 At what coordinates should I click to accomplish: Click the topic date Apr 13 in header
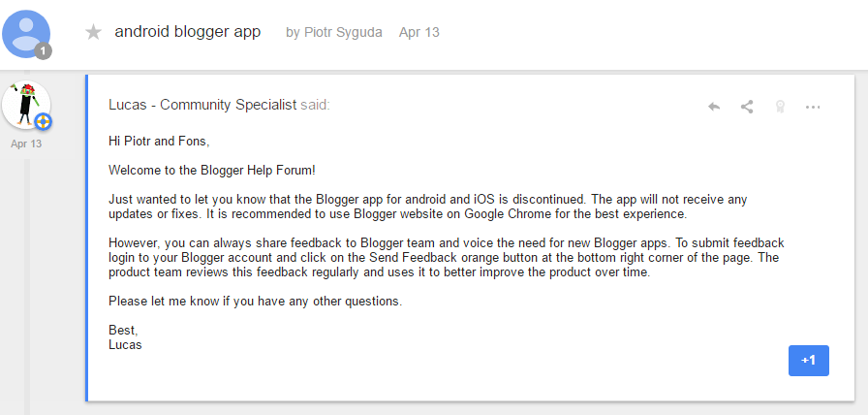419,33
